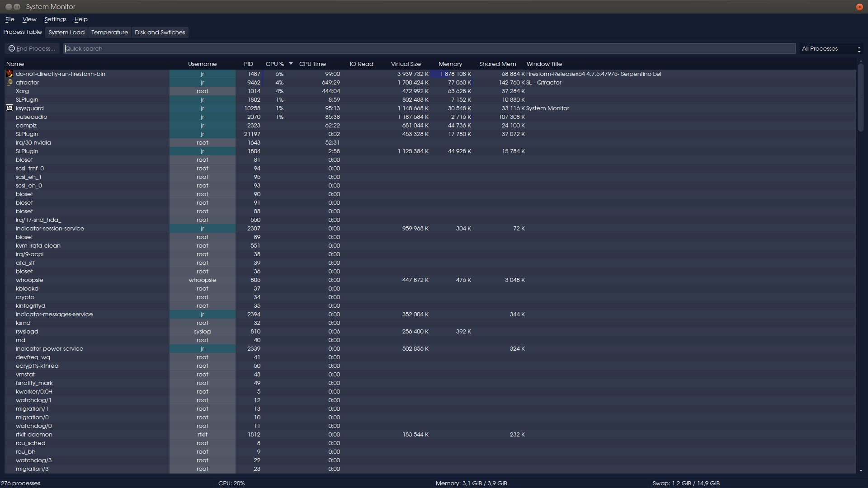Sort by the CPU Time column header

click(312, 64)
